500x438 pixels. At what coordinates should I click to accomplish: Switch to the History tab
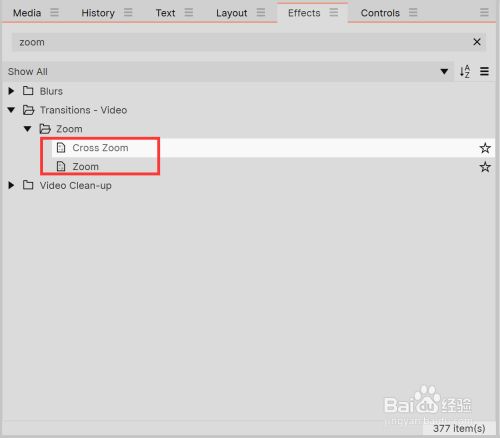98,13
